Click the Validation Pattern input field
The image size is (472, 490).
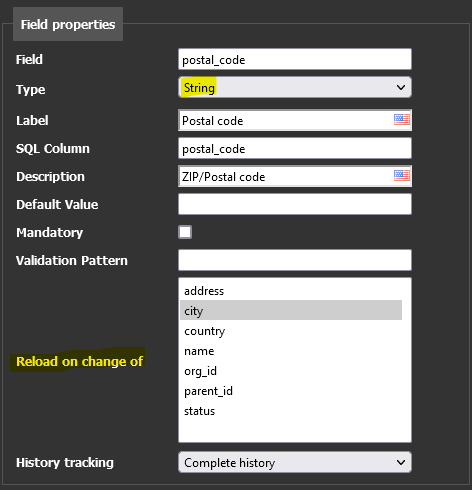(295, 260)
